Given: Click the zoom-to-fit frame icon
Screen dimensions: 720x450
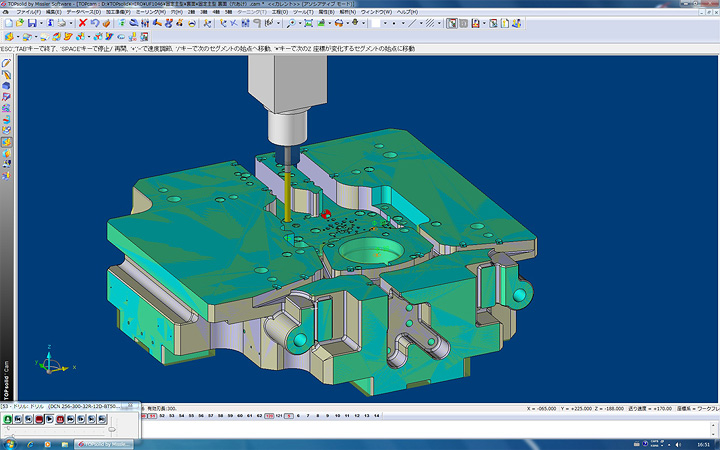Looking at the screenshot, I should [309, 23].
